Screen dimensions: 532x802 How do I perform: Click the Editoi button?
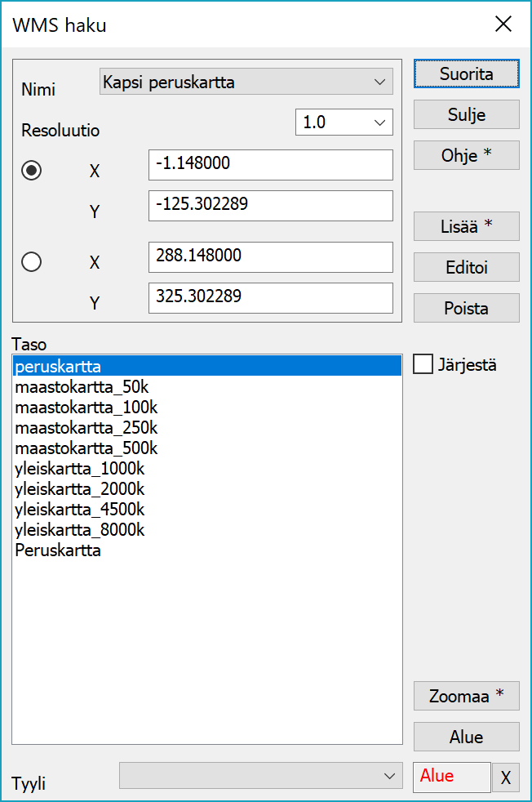click(x=466, y=267)
